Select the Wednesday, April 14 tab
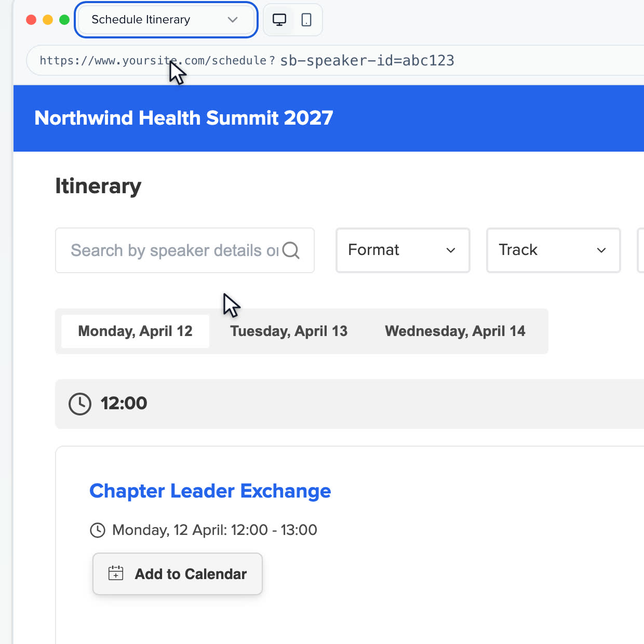The height and width of the screenshot is (644, 644). coord(455,331)
